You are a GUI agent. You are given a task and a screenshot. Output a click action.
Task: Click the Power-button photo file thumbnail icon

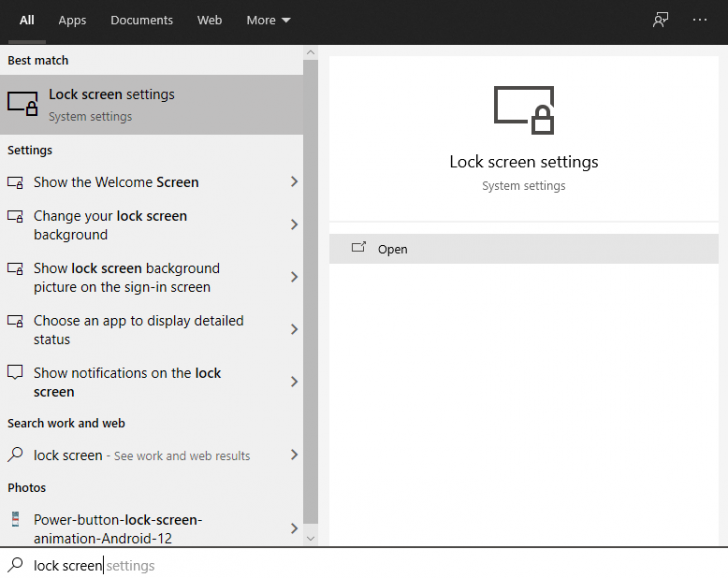15,519
